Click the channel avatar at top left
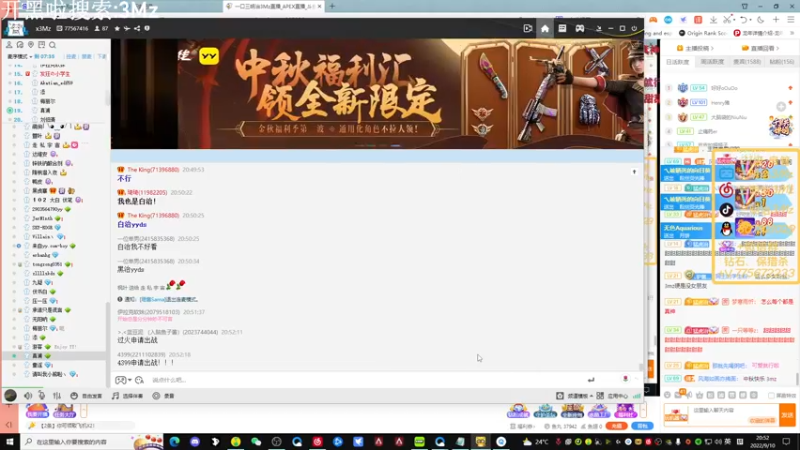800x450 pixels. [15, 29]
